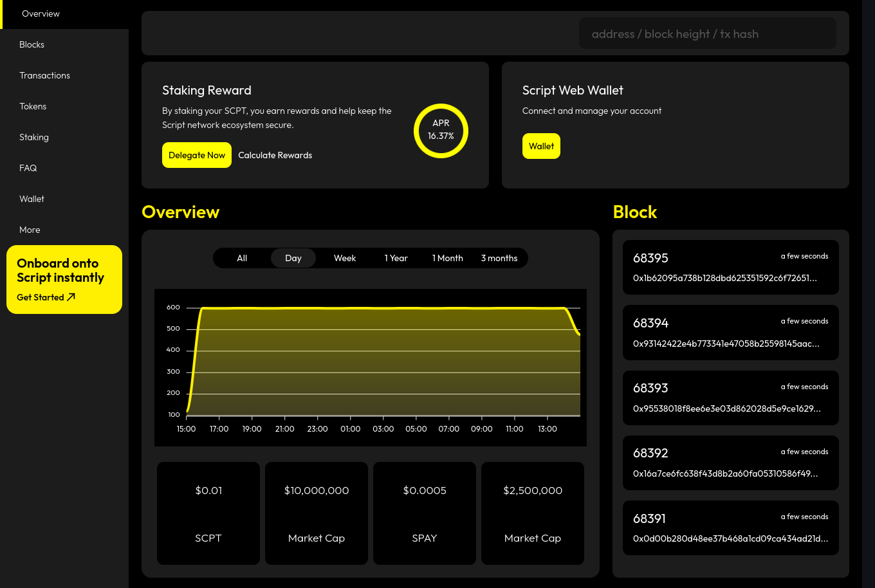The height and width of the screenshot is (588, 875).
Task: Open the FAQ sidebar item
Action: (28, 168)
